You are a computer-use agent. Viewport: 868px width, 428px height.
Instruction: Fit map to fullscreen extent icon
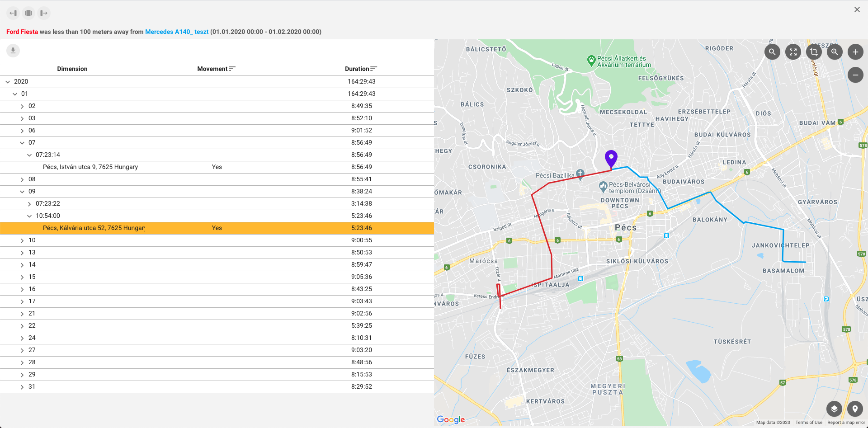(793, 52)
